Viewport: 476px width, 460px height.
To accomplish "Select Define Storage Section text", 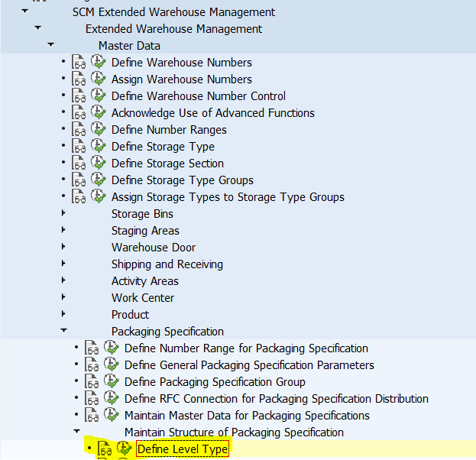I will point(167,164).
